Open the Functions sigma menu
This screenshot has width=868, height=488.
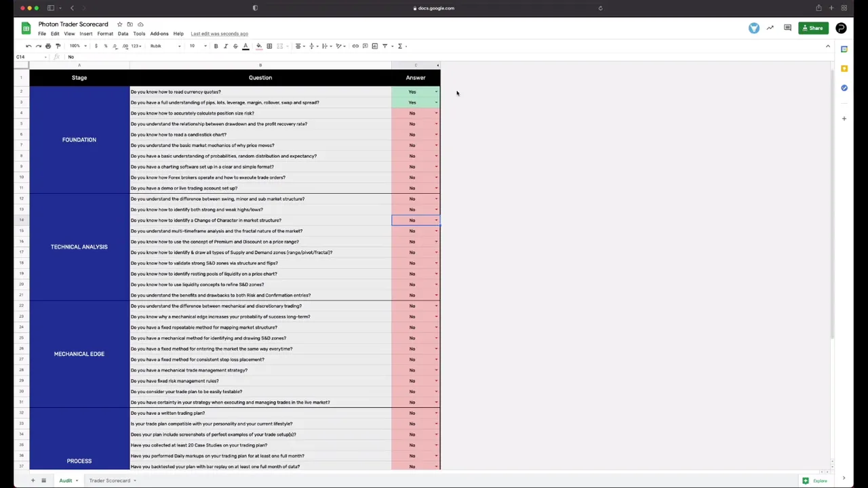pos(401,46)
